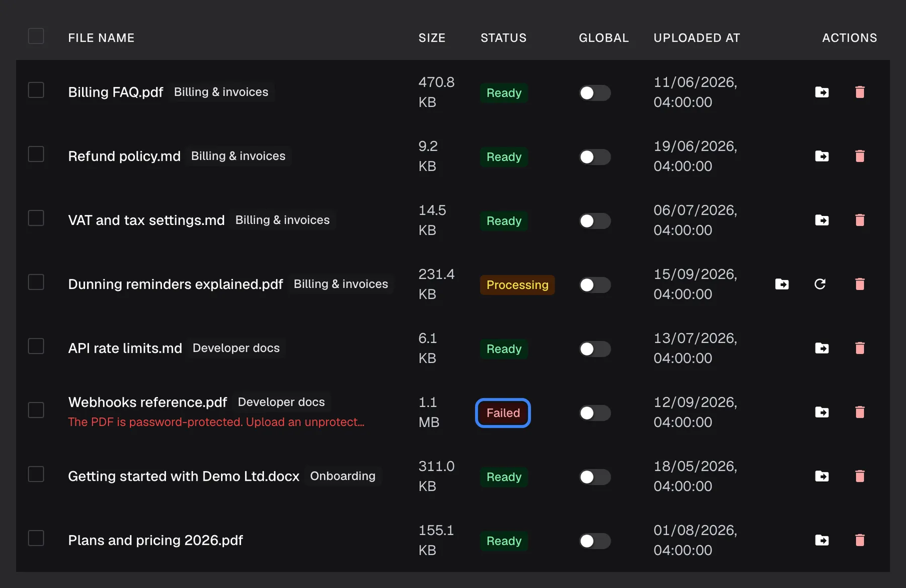
Task: Check Plans and pricing 2026.pdf row
Action: point(36,538)
